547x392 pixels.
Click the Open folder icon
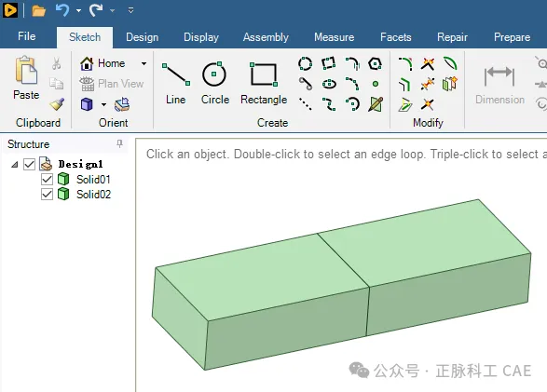pyautogui.click(x=38, y=10)
